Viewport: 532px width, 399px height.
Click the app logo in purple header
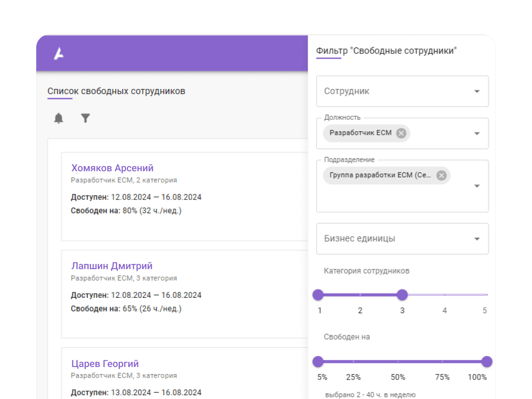tap(59, 53)
